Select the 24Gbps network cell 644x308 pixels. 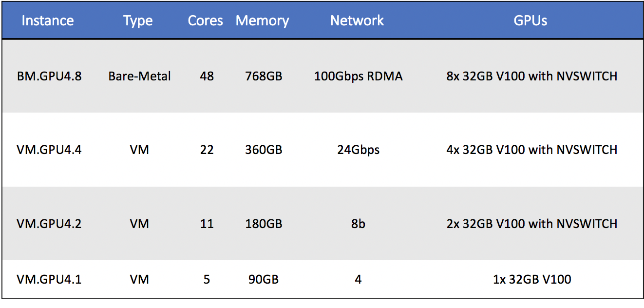(x=358, y=150)
